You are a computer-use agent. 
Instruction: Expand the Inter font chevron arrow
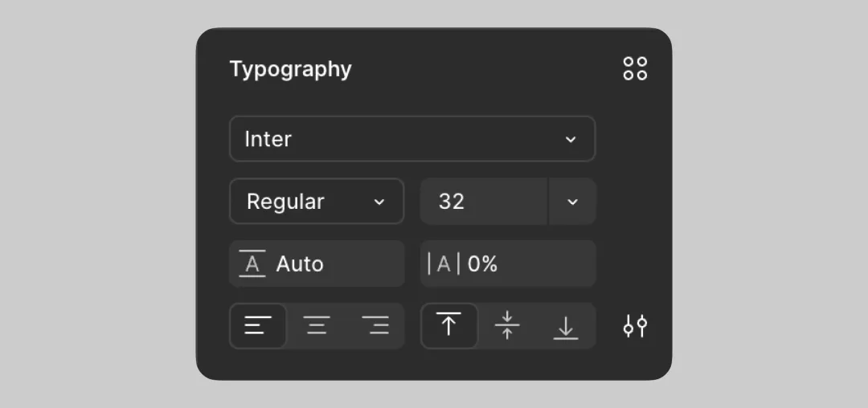[x=571, y=139]
